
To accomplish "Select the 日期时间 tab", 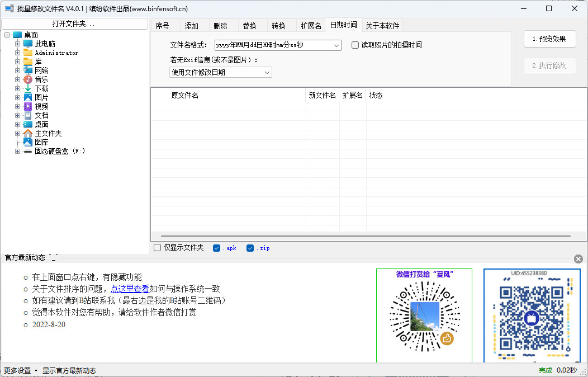I will [344, 25].
